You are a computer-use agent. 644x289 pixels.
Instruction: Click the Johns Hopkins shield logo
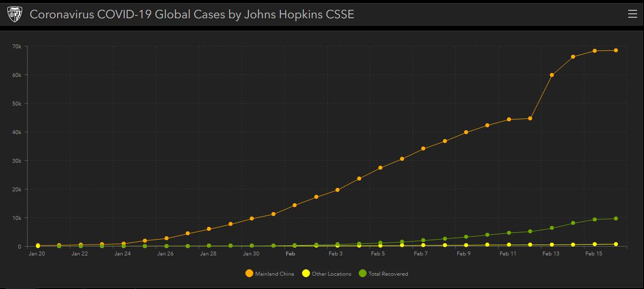[x=14, y=14]
